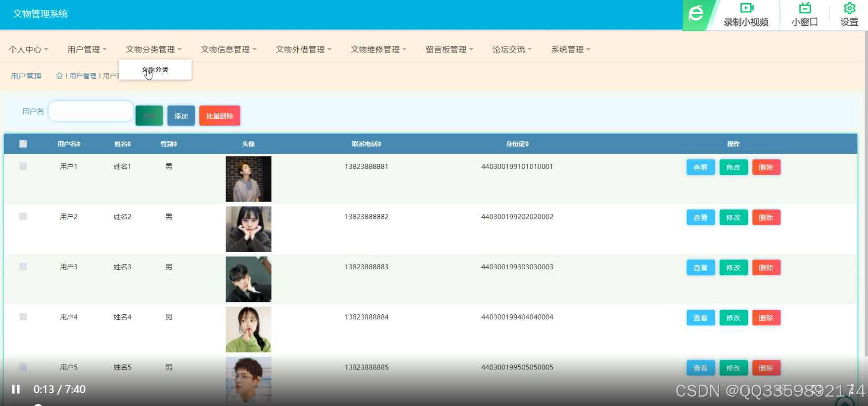
Task: Click ID number 440300199202020002
Action: click(x=517, y=216)
